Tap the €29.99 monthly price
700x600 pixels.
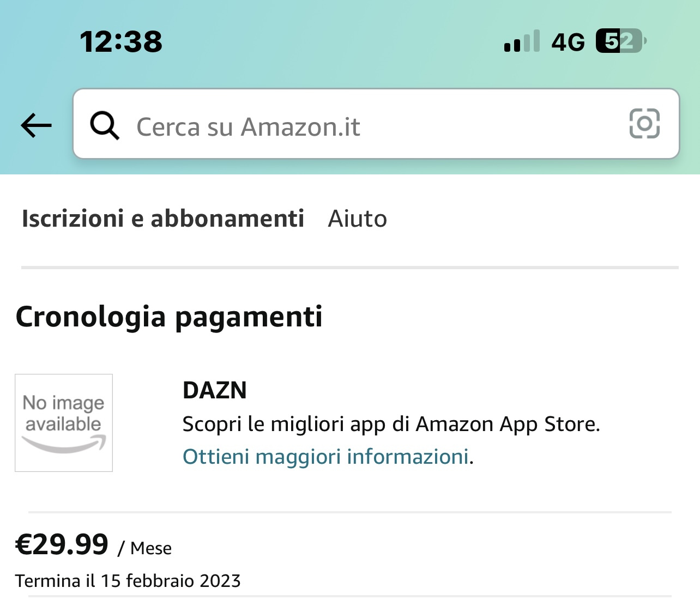(x=62, y=544)
